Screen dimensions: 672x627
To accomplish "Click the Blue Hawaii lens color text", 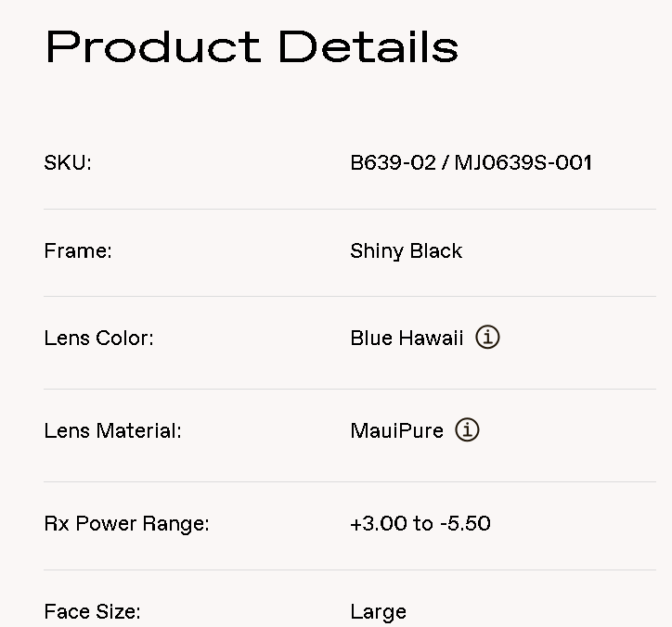I will tap(407, 339).
